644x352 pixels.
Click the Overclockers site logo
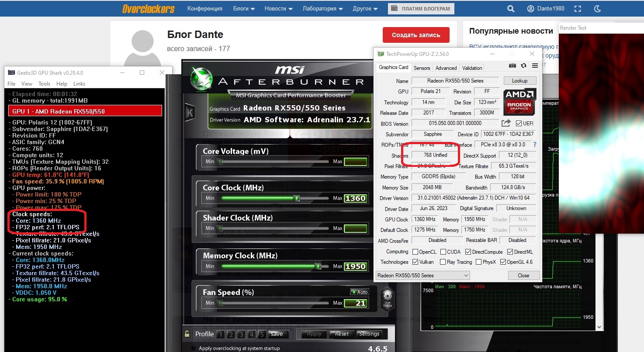click(x=149, y=9)
